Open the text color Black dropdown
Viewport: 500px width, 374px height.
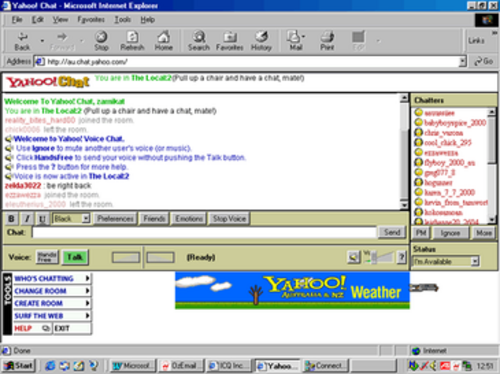point(71,219)
